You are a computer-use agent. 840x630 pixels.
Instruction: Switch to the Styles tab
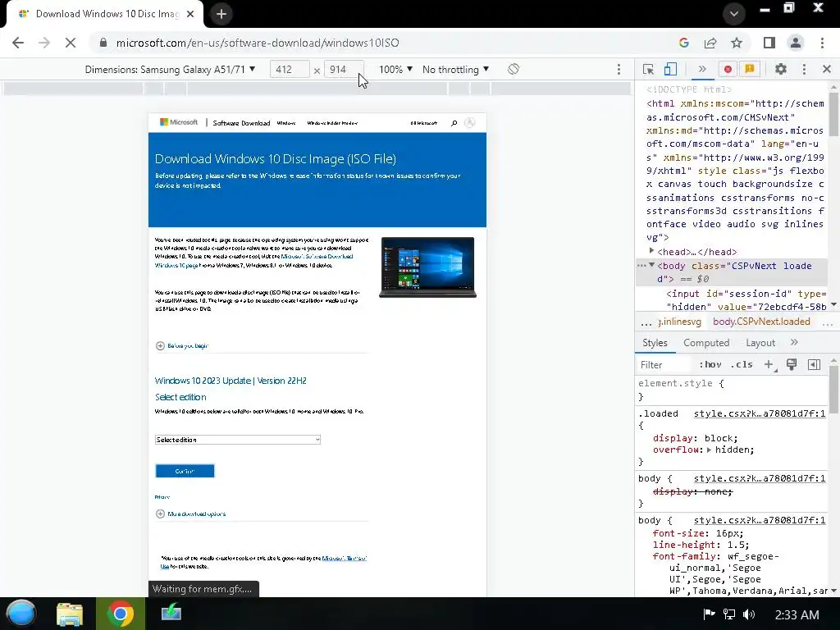point(655,343)
